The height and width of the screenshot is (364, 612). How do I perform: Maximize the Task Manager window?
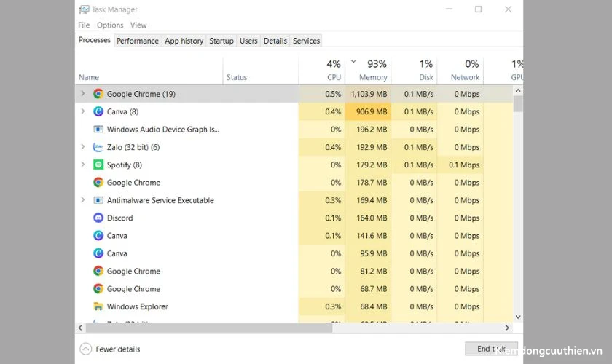point(478,9)
